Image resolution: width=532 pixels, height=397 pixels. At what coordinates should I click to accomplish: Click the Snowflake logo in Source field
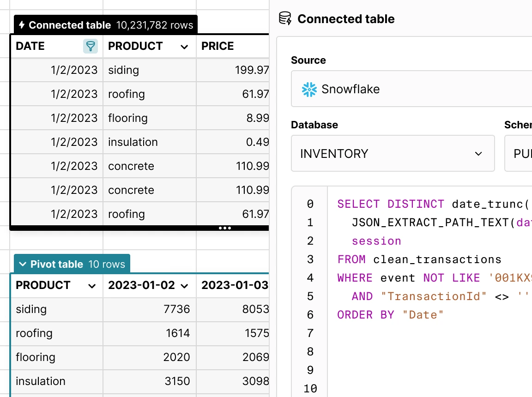309,89
